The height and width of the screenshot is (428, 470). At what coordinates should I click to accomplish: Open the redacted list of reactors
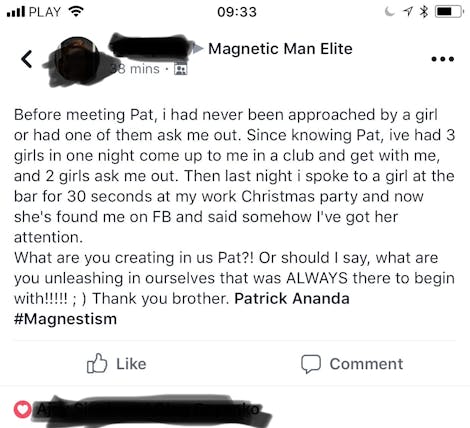coord(152,410)
